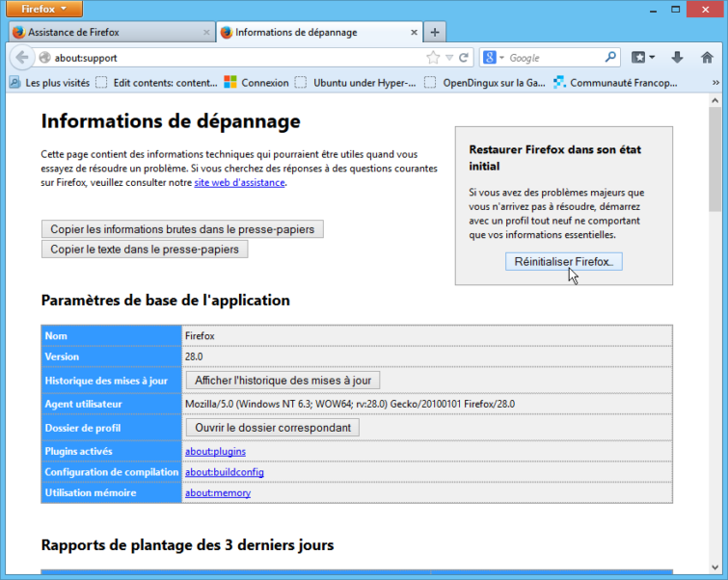Click Paramètres de base de l'application heading
Image resolution: width=728 pixels, height=580 pixels.
(165, 301)
